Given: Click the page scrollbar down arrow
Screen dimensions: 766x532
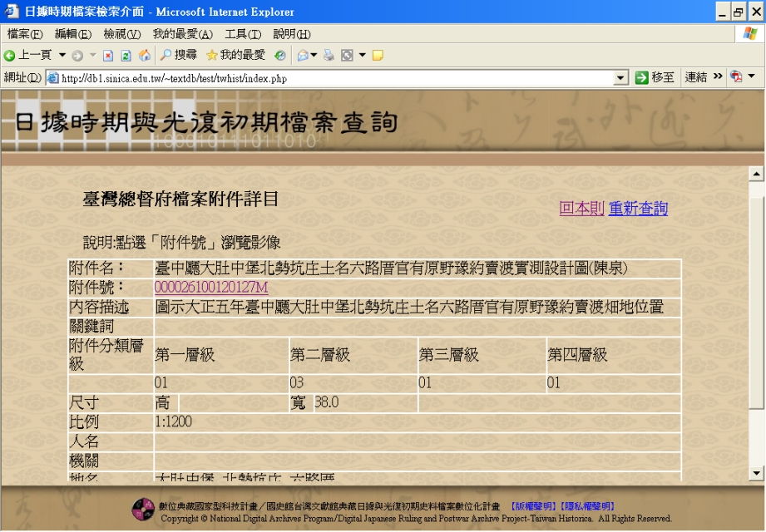Looking at the screenshot, I should click(x=756, y=473).
